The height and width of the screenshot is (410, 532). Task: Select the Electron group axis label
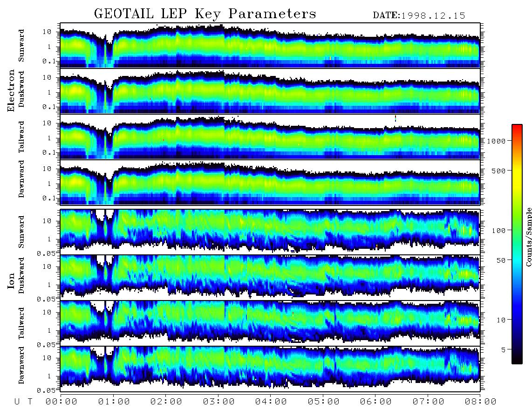(x=11, y=90)
